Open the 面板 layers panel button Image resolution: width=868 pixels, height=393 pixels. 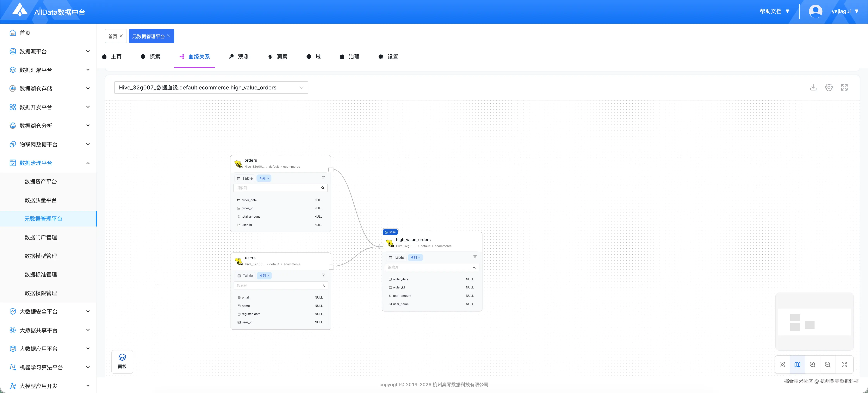click(122, 361)
